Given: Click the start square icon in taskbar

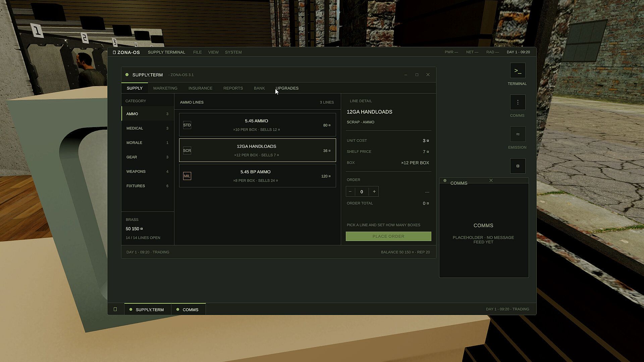Looking at the screenshot, I should point(115,309).
